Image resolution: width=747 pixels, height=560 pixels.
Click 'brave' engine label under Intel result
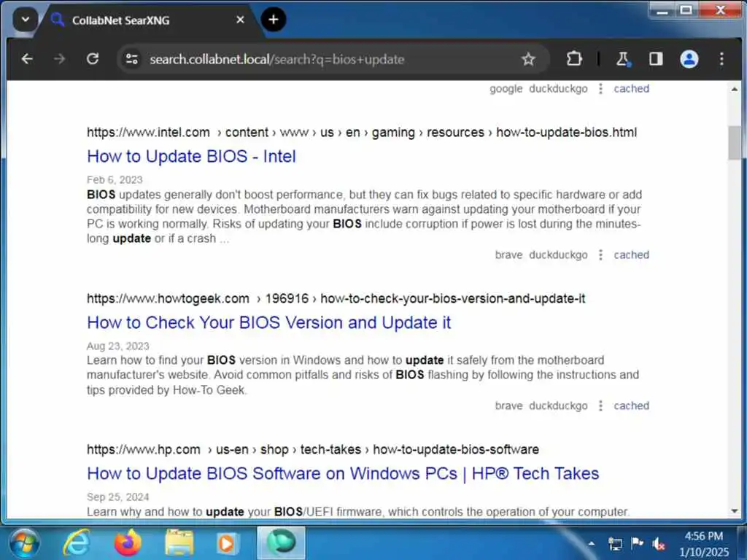pyautogui.click(x=508, y=254)
